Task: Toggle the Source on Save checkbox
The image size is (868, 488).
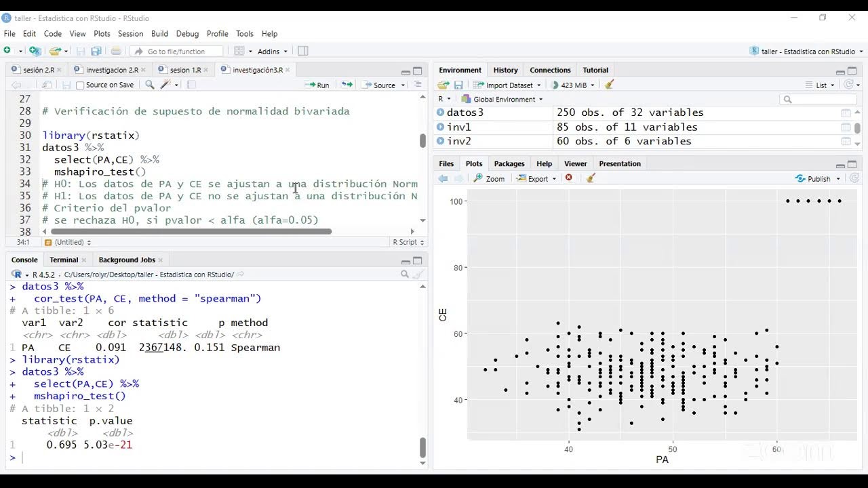Action: [80, 85]
